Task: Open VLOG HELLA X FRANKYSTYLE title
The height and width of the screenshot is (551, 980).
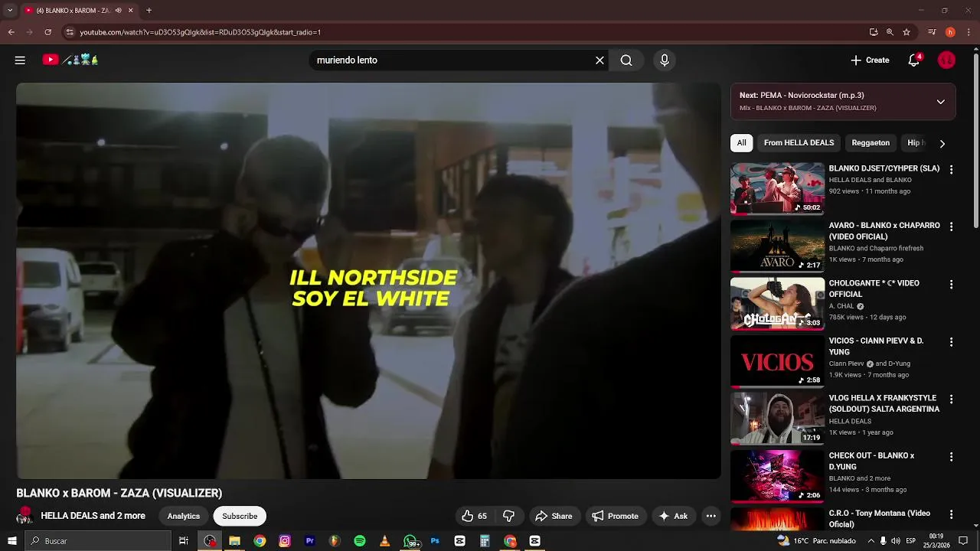Action: [884, 403]
